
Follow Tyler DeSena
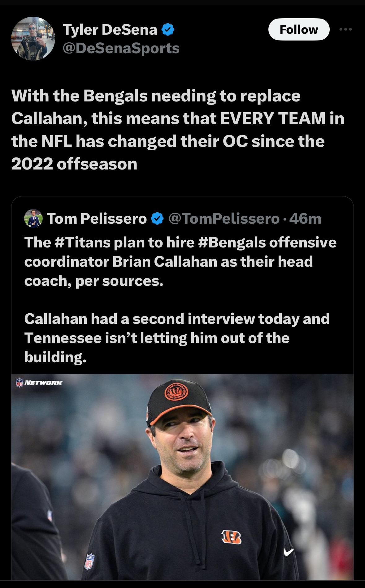[x=298, y=29]
